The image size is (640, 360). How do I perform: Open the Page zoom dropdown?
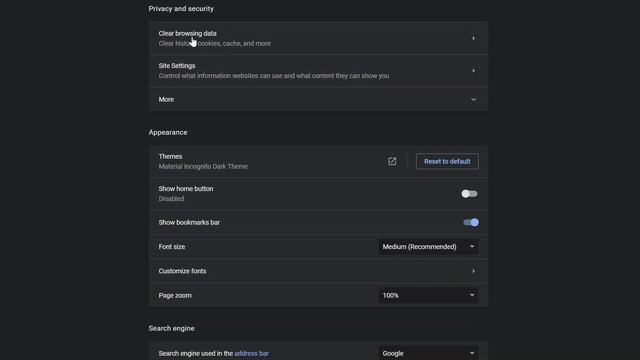[428, 295]
